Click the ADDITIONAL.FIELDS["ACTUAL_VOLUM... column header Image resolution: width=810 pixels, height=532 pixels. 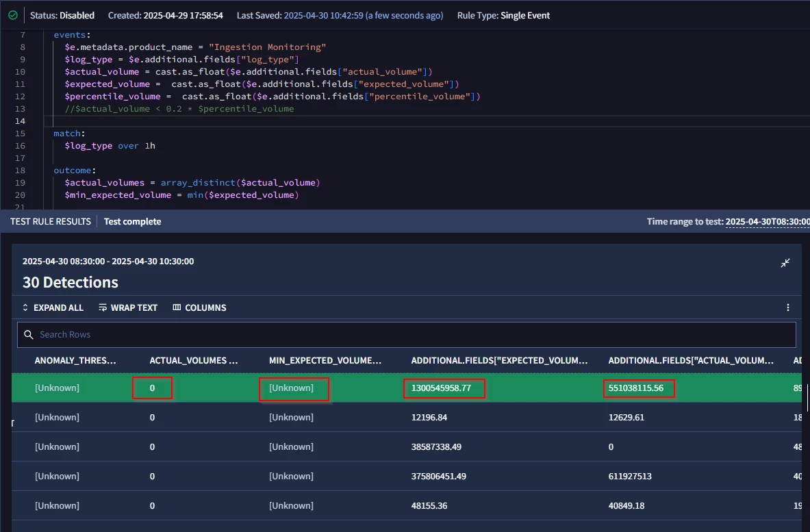tap(691, 361)
